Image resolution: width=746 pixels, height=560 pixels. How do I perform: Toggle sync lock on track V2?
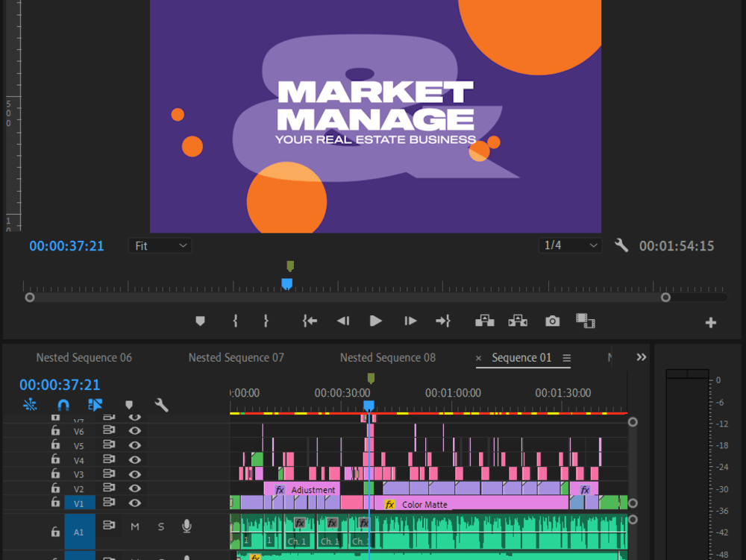click(109, 487)
